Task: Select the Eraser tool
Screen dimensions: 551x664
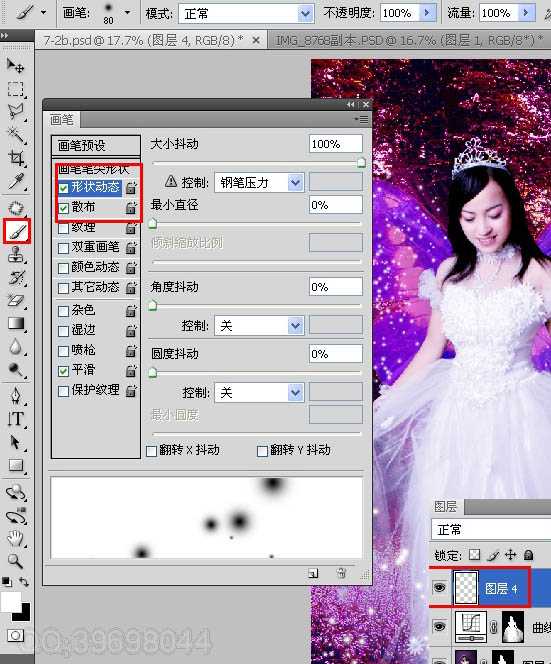Action: pos(16,301)
